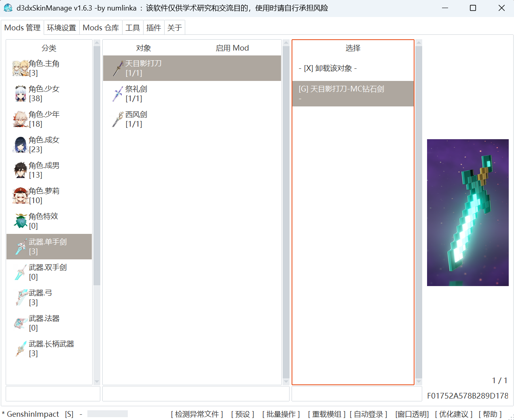Click the 角色特效 category icon
Screen dimensions: 514x420
20,221
